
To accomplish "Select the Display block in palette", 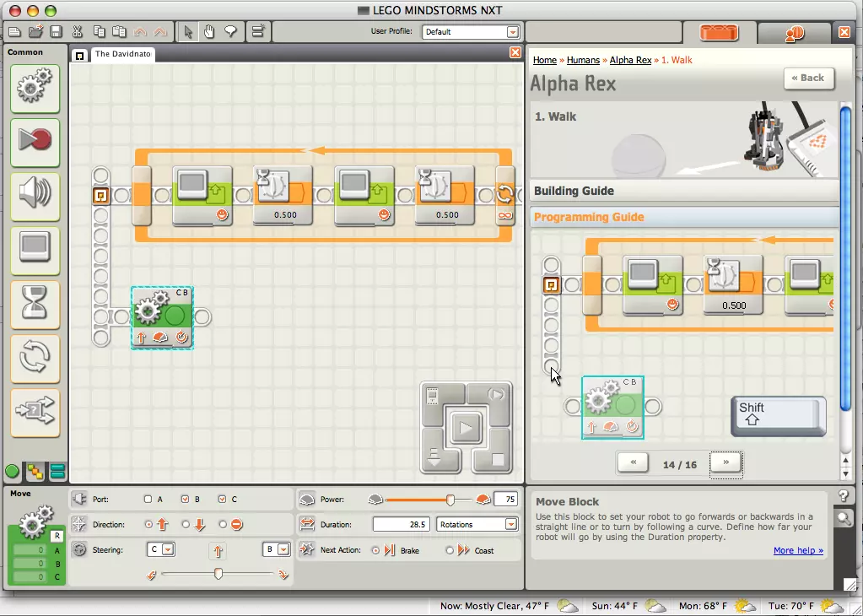I will pos(35,250).
